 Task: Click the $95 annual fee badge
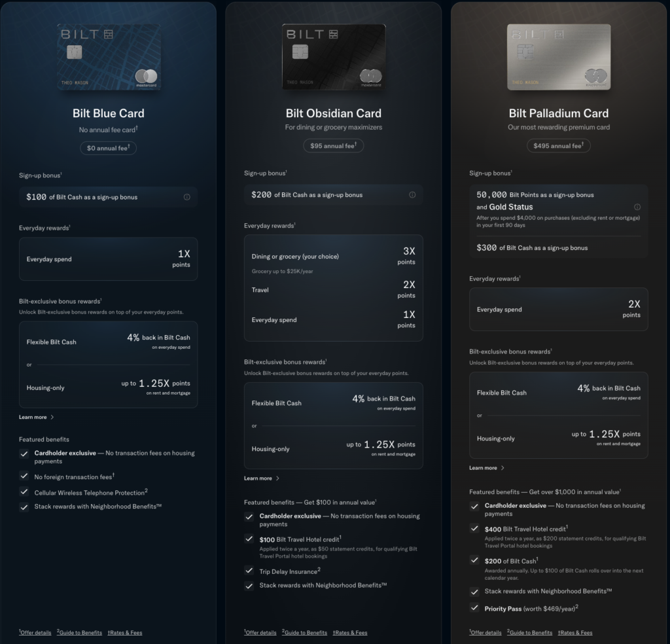(x=333, y=146)
